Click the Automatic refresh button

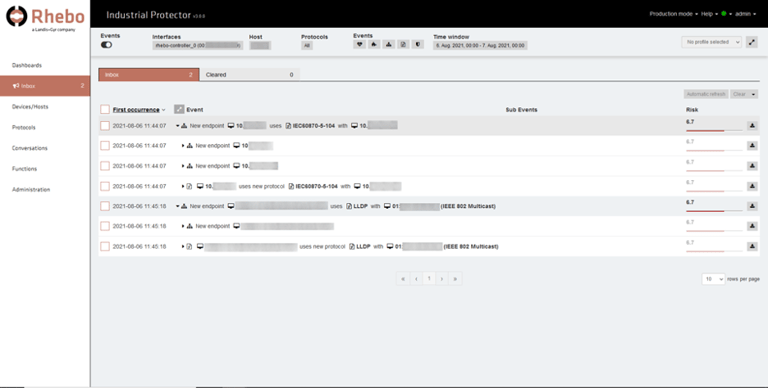click(706, 94)
